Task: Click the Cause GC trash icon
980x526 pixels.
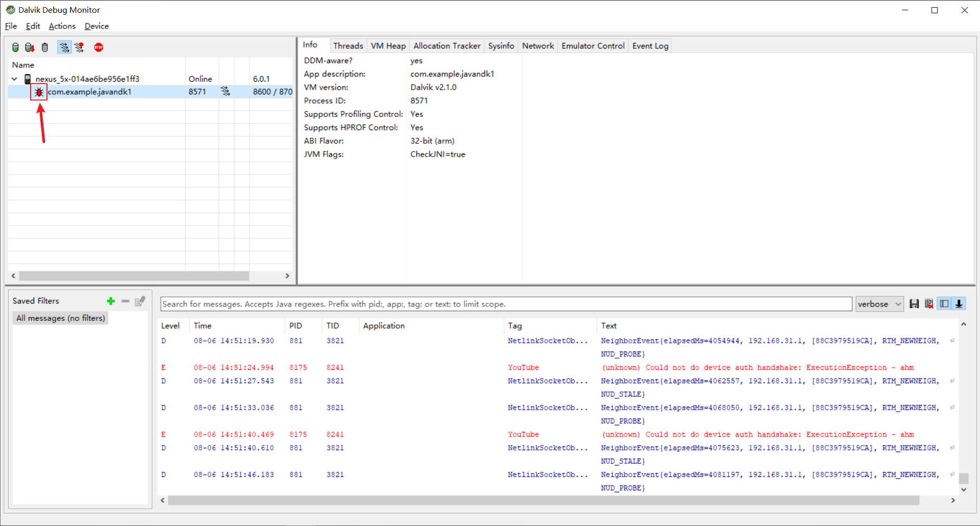Action: [45, 47]
